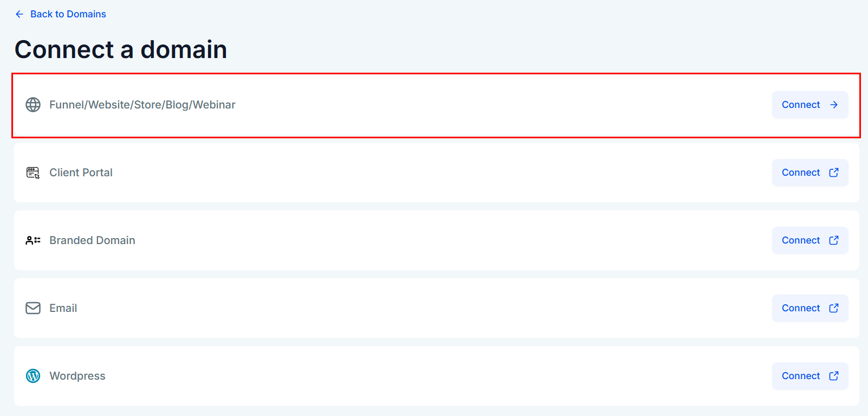Select the Wordpress label text
Viewport: 868px width, 416px height.
[77, 376]
